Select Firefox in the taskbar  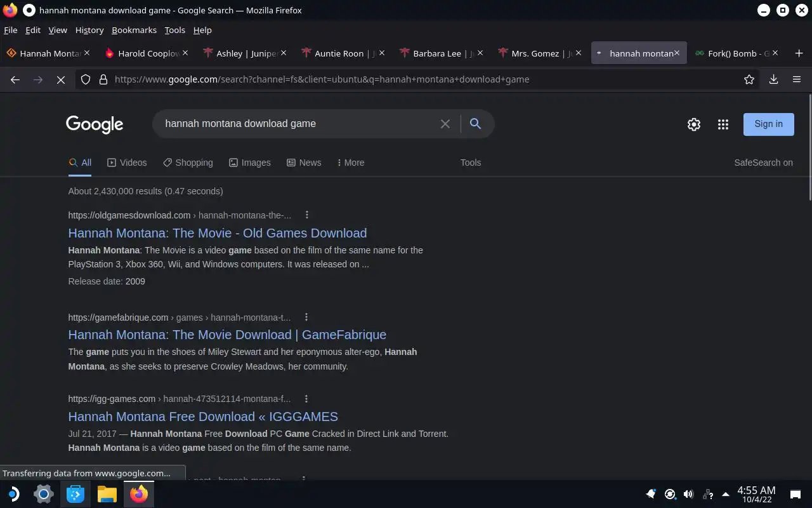click(x=139, y=494)
